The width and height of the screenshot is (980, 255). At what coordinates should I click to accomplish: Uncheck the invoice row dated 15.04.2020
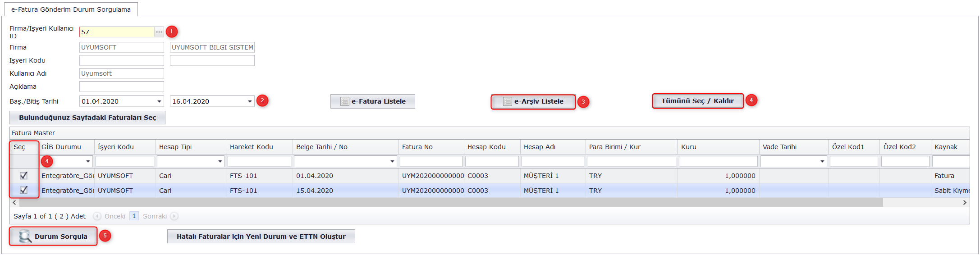click(24, 190)
